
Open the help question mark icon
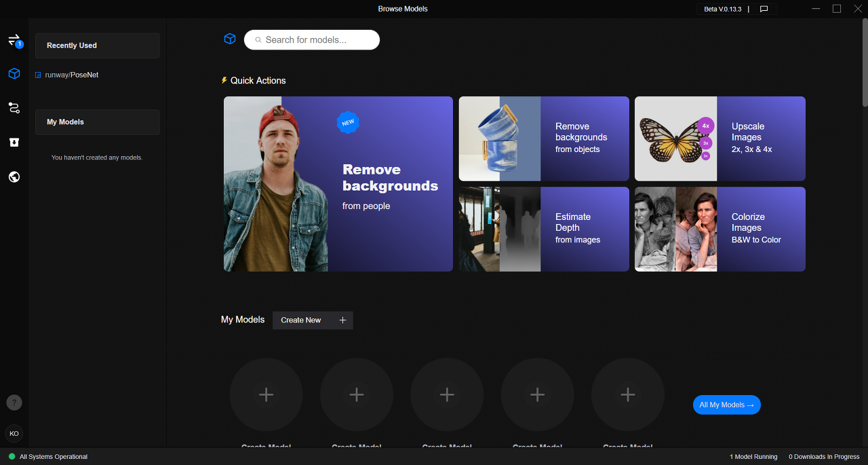tap(14, 403)
